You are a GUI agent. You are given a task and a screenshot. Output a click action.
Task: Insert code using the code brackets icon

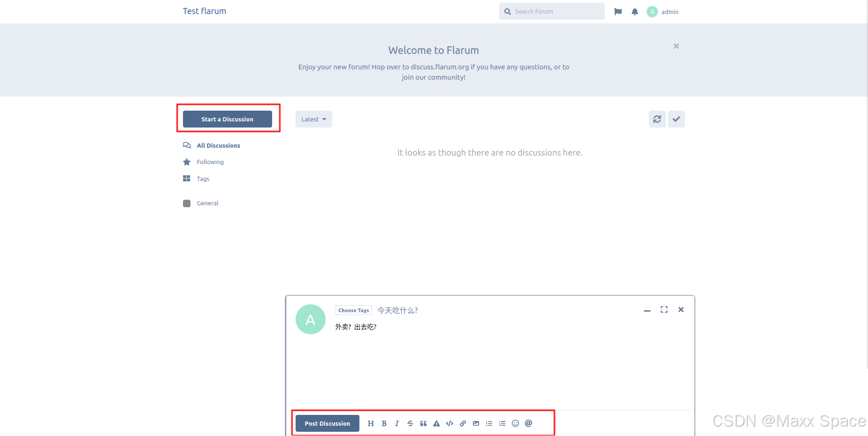coord(449,423)
